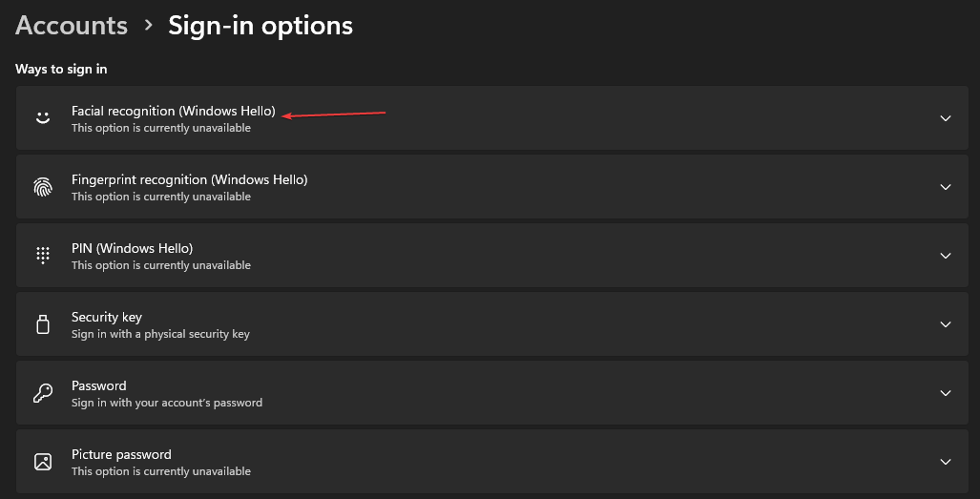Click the PIN keypad dots icon

(42, 256)
